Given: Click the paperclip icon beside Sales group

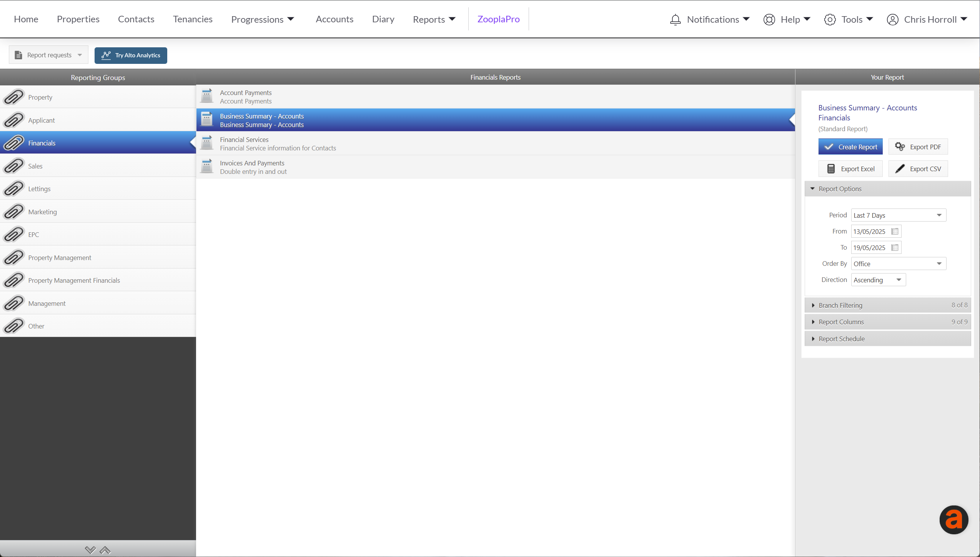Looking at the screenshot, I should [14, 166].
